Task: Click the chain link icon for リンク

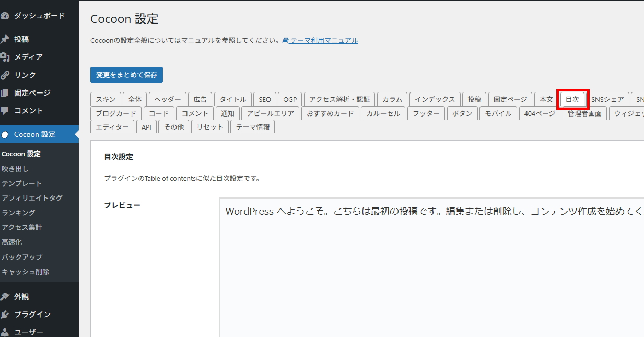Action: pyautogui.click(x=5, y=75)
